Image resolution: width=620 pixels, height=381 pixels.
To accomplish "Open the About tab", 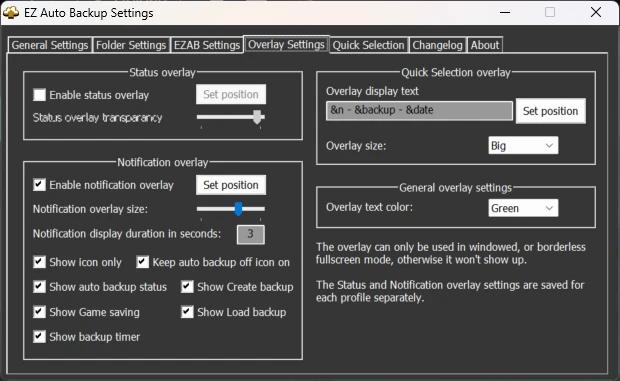I will 485,45.
